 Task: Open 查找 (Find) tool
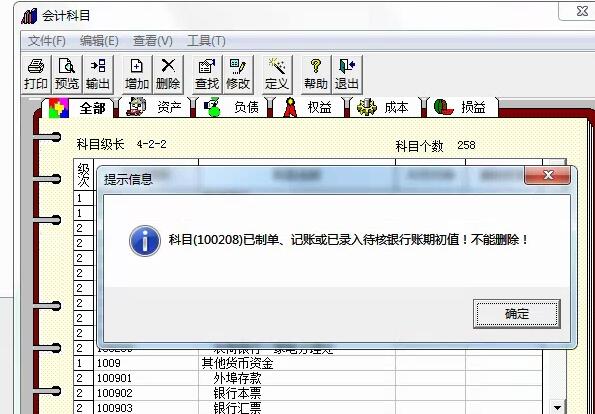point(207,74)
